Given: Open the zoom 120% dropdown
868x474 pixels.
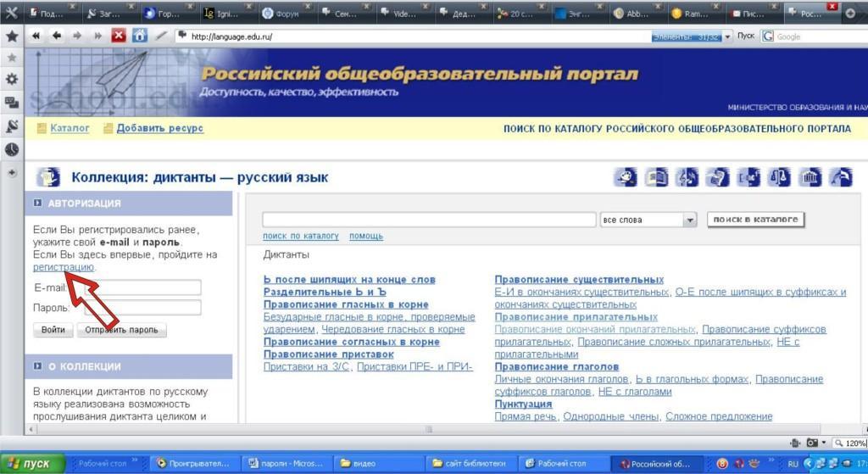Looking at the screenshot, I should click(x=850, y=443).
